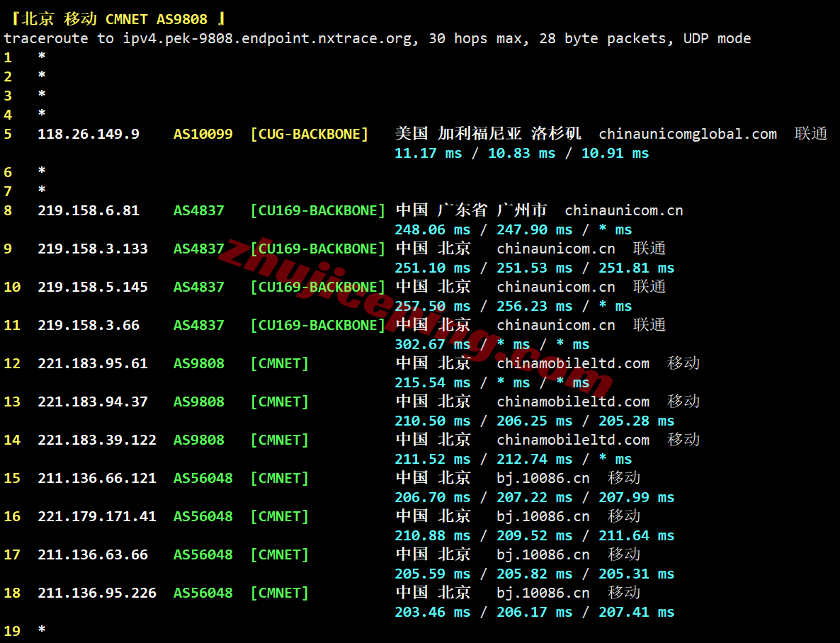
Task: Click latency 203.46 ms
Action: (x=432, y=613)
